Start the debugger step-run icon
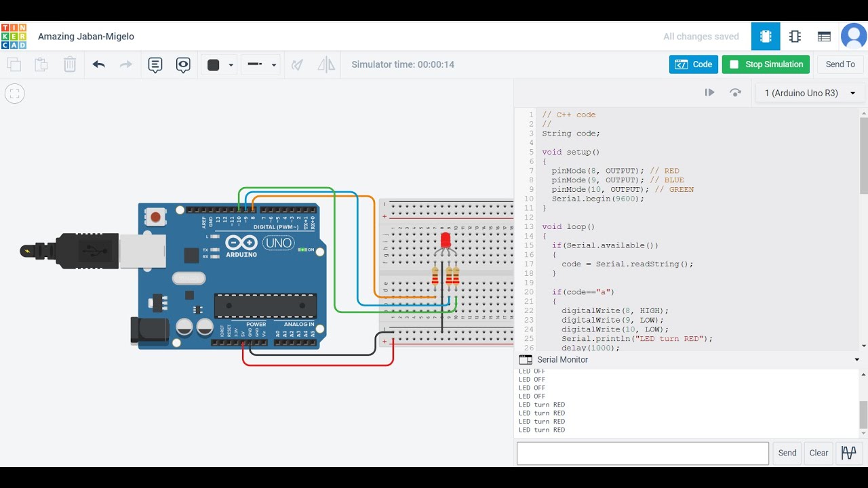Screen dimensions: 868x488 coord(709,93)
